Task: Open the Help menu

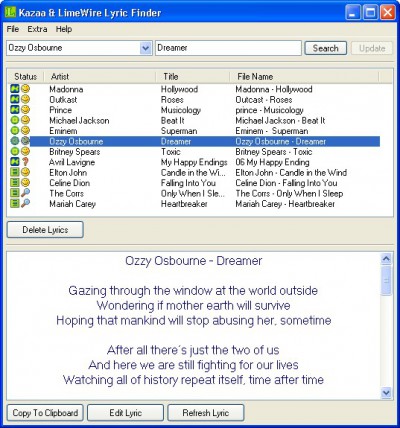Action: click(x=64, y=29)
